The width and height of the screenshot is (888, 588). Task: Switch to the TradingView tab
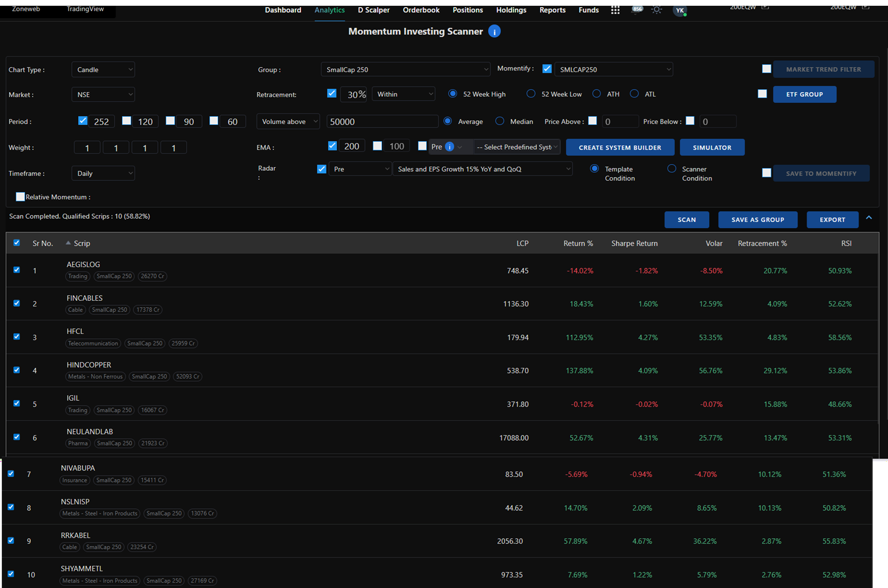pyautogui.click(x=85, y=9)
